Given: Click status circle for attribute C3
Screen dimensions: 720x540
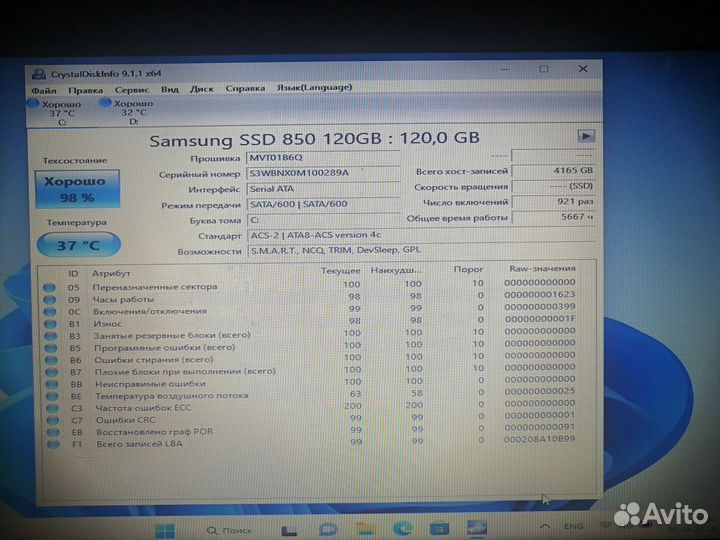Looking at the screenshot, I should click(53, 408).
